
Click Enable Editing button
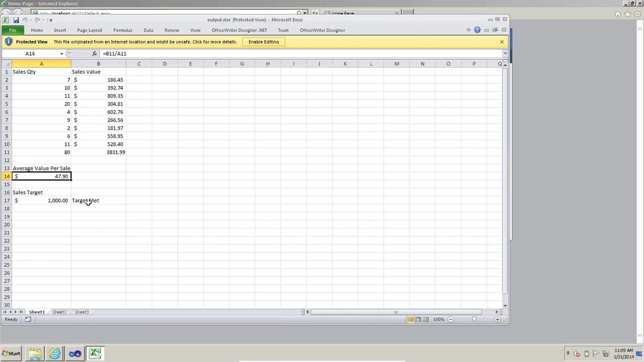(264, 42)
